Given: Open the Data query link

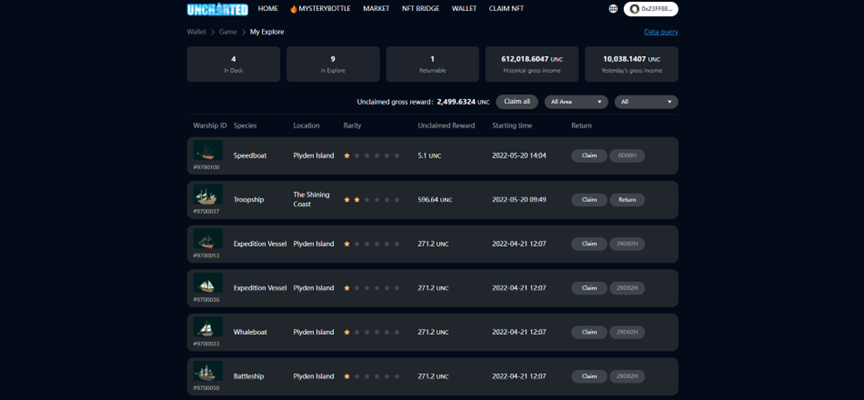Looking at the screenshot, I should click(x=661, y=32).
